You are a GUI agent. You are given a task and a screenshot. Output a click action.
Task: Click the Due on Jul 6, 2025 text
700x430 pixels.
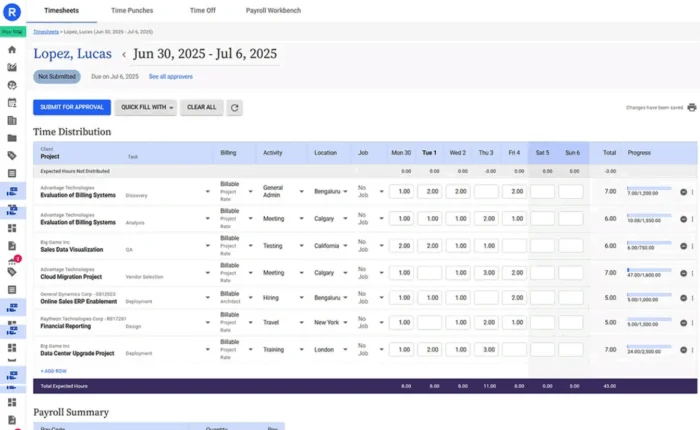tap(115, 77)
